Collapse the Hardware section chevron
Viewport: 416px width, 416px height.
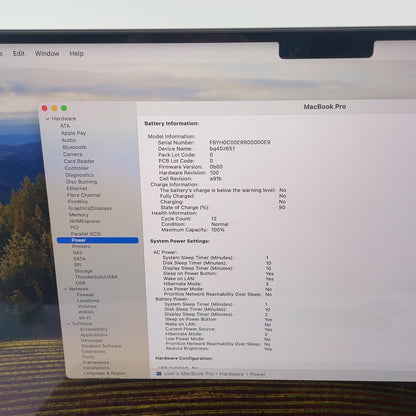[47, 119]
